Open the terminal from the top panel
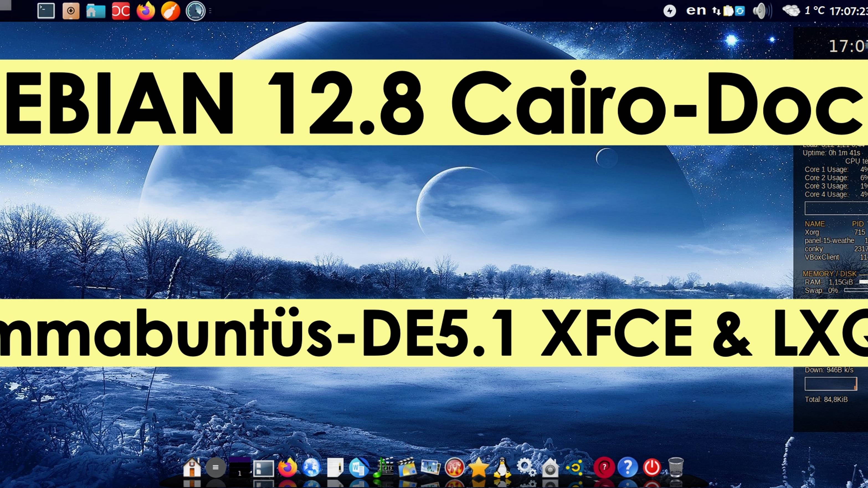Screen dimensions: 868x488 coord(46,11)
